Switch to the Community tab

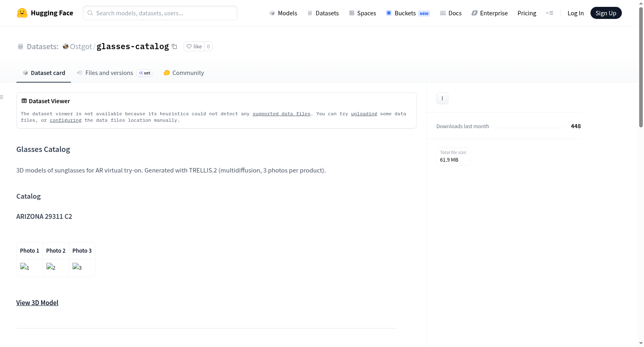tap(184, 73)
